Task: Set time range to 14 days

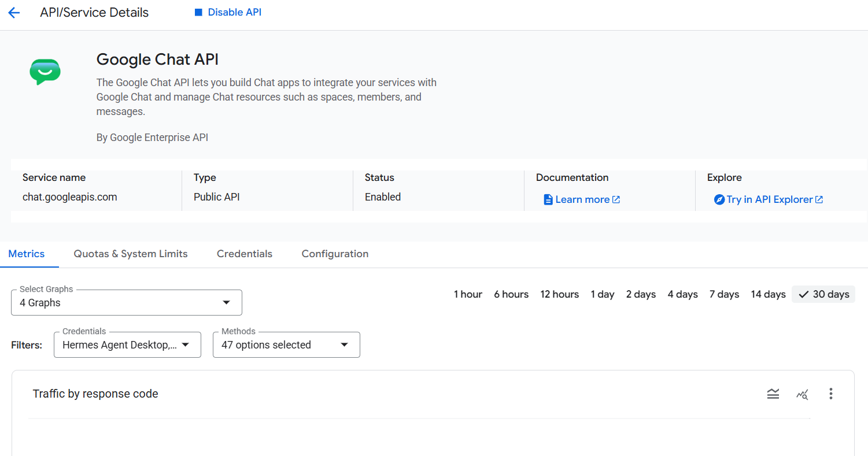Action: pyautogui.click(x=769, y=294)
